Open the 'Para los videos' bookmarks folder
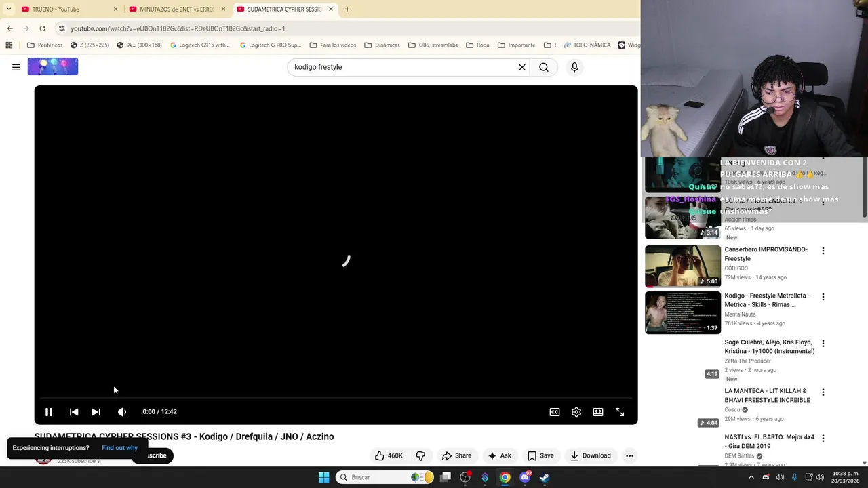Screen dimensions: 868x488 coord(332,45)
